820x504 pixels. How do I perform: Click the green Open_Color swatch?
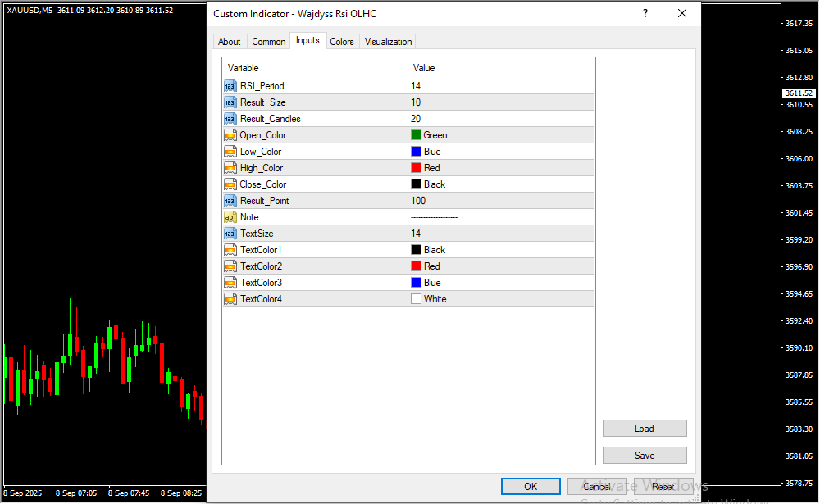(416, 135)
